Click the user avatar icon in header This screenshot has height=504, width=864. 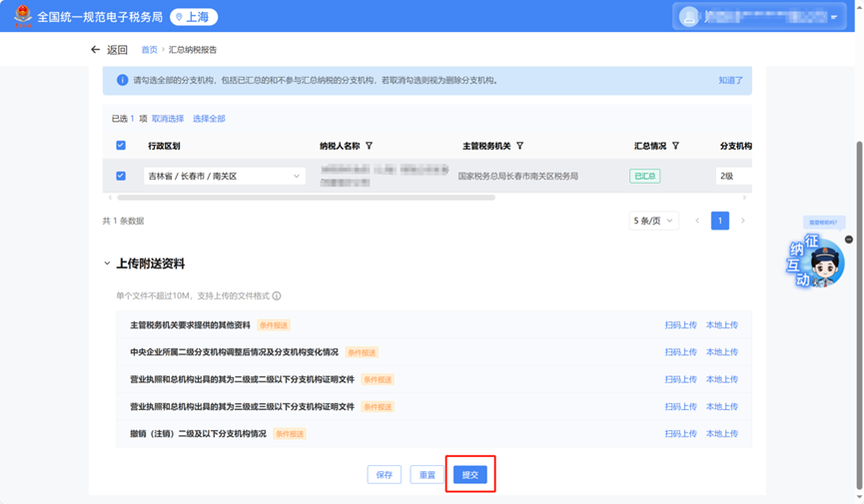(688, 17)
